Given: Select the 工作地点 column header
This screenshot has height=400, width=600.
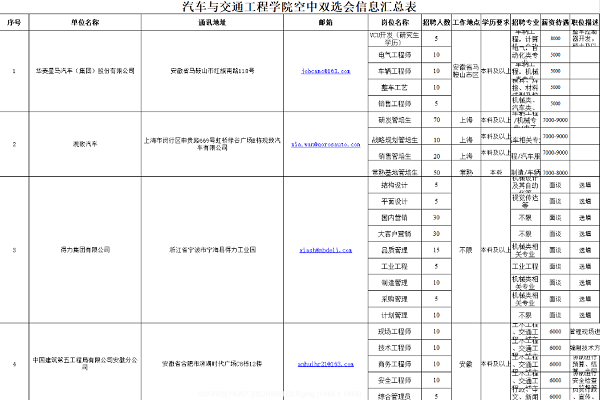Looking at the screenshot, I should tap(466, 22).
